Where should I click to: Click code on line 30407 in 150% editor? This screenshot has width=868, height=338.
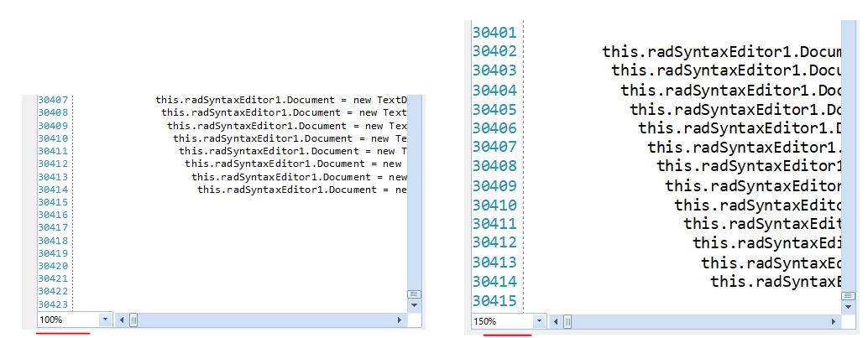point(745,148)
